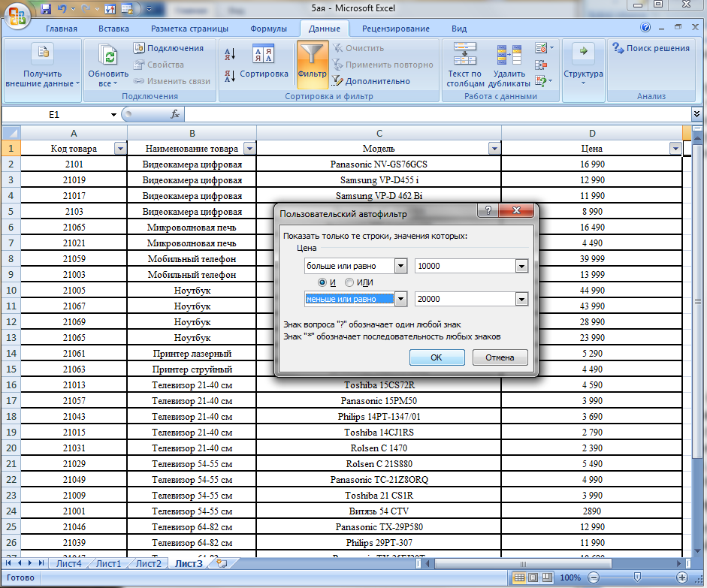707x588 pixels.
Task: Toggle the Filter funnel button
Action: [312, 65]
